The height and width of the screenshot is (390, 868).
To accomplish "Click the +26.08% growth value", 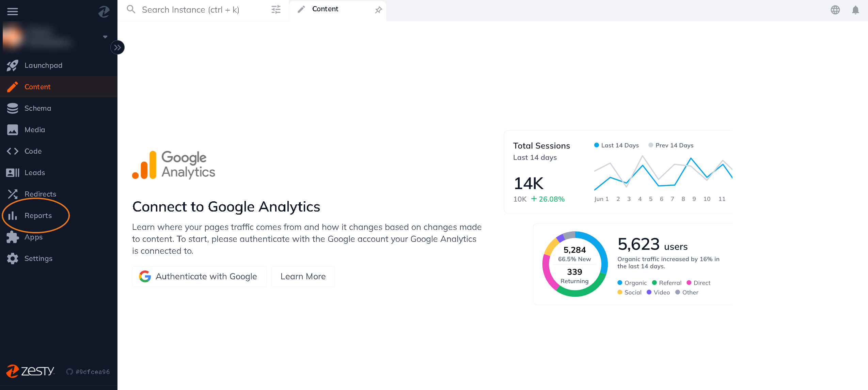I will tap(548, 199).
